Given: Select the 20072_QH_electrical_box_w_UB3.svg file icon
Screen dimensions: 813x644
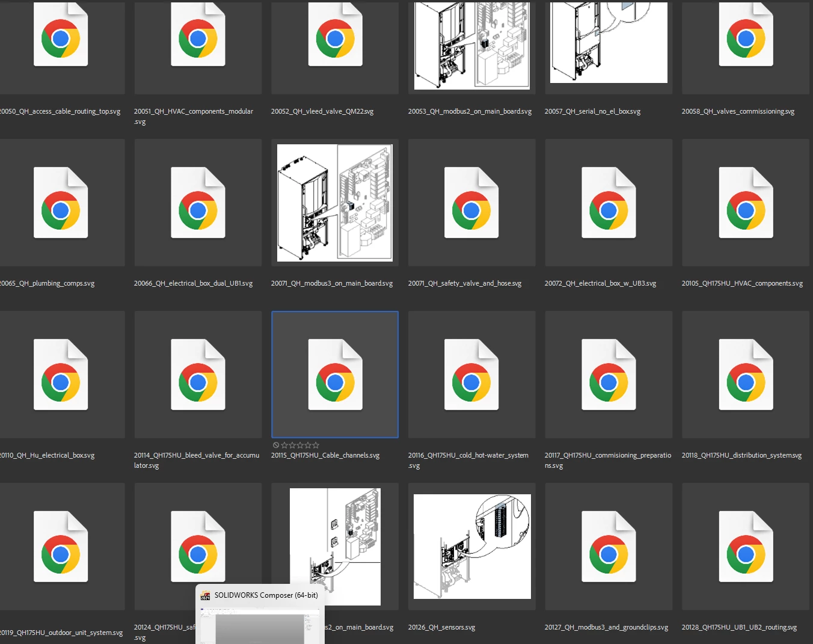Looking at the screenshot, I should click(609, 203).
